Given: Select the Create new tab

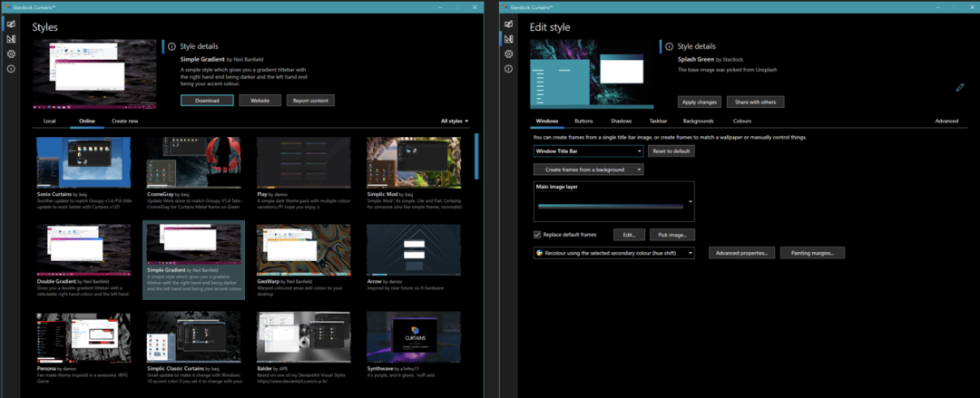Looking at the screenshot, I should pyautogui.click(x=124, y=121).
